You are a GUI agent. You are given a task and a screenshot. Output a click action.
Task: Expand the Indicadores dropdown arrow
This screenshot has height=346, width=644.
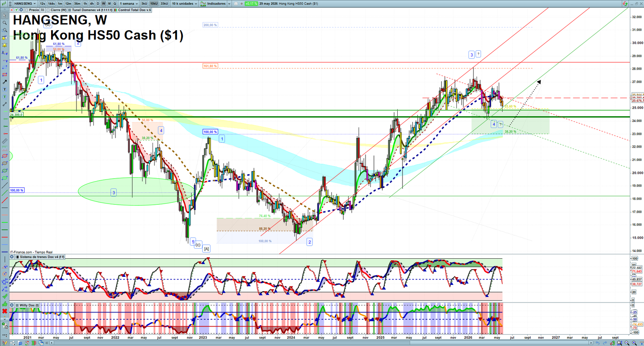point(229,4)
